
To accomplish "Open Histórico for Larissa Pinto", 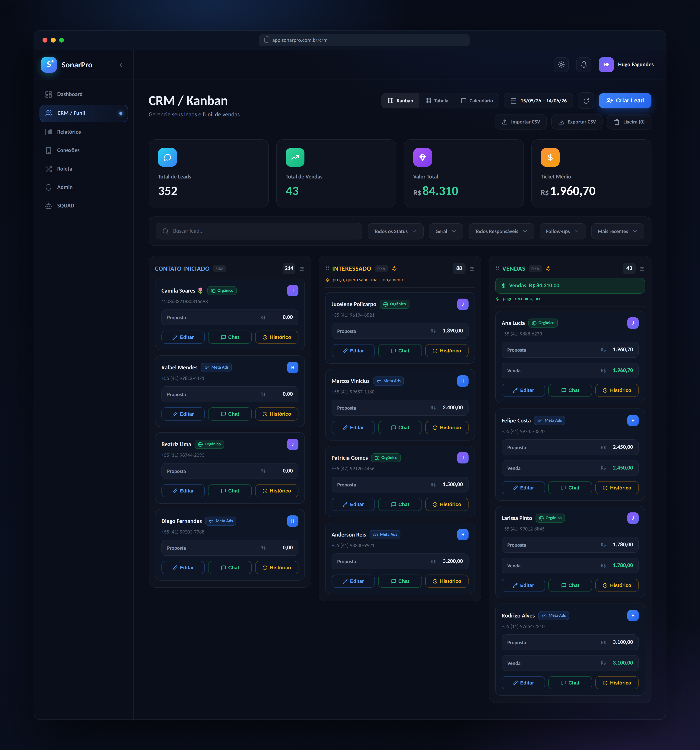I will (617, 585).
